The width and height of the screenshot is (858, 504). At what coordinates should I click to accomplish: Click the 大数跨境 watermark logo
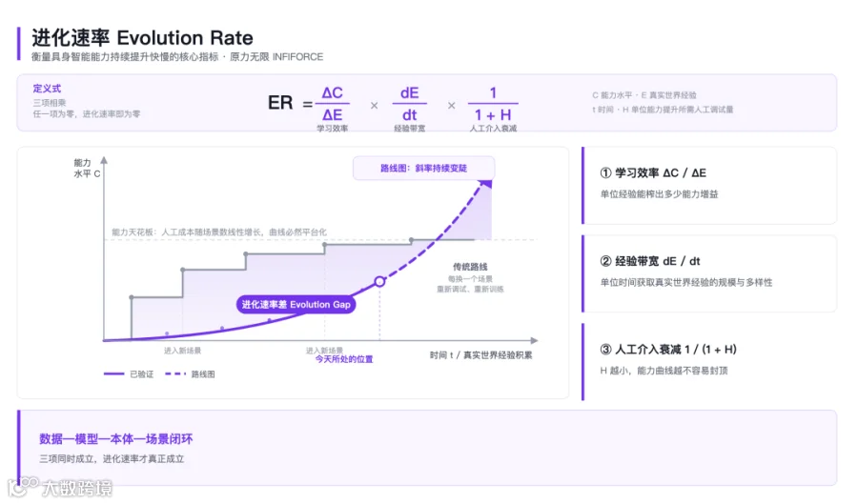tap(60, 487)
